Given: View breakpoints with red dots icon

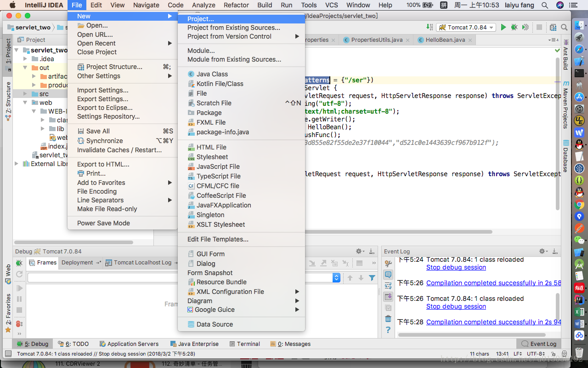Looking at the screenshot, I should 19,324.
